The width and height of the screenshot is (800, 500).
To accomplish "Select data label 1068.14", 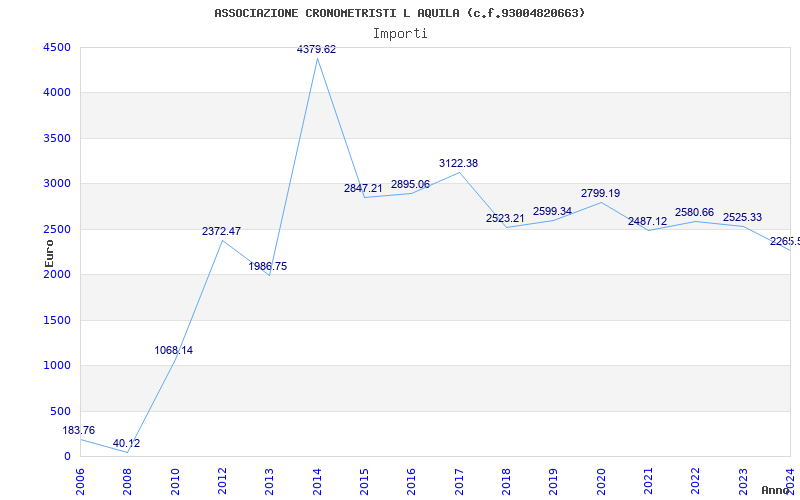I will coord(173,351).
